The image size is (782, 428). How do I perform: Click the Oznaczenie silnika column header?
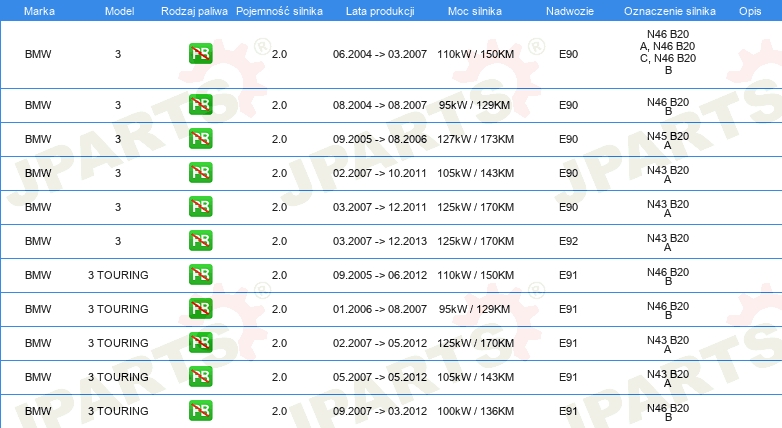(x=670, y=11)
